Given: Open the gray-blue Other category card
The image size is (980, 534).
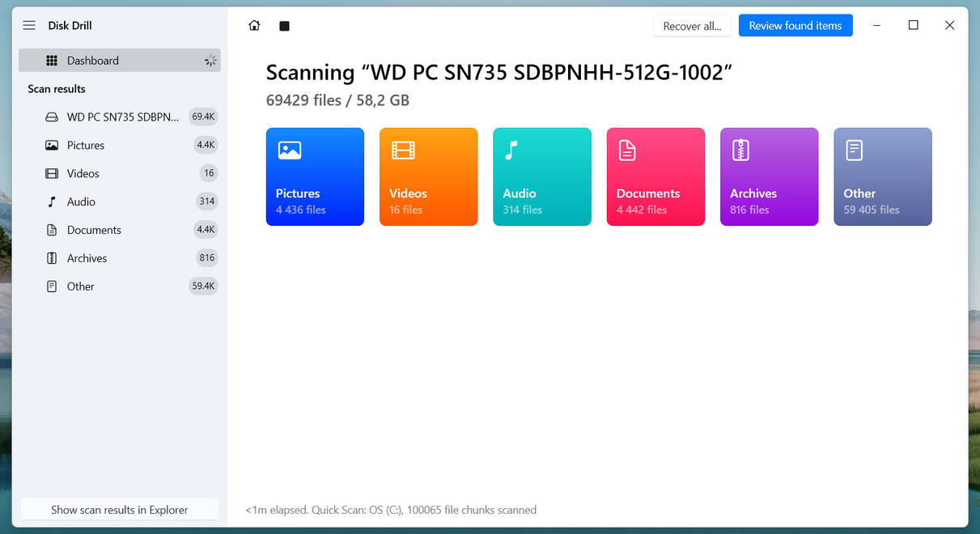Looking at the screenshot, I should pos(883,176).
